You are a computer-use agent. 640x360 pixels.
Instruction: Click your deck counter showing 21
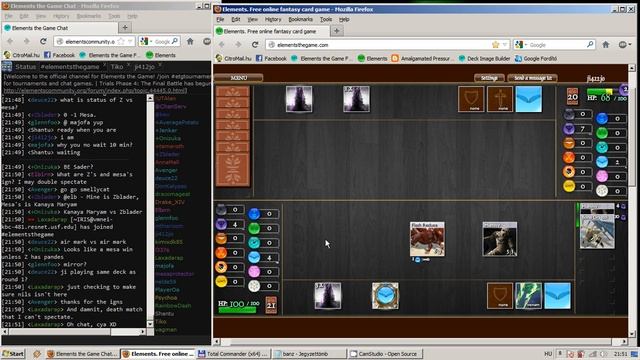[x=271, y=305]
